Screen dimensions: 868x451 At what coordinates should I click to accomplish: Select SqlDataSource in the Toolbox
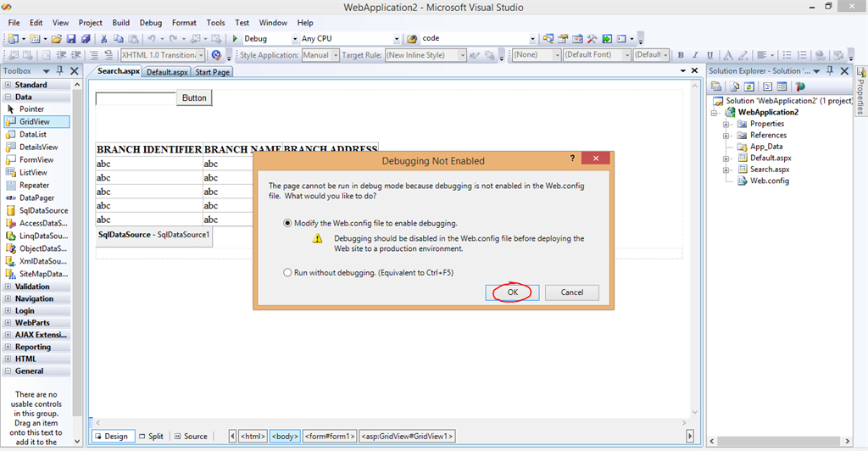(x=36, y=210)
